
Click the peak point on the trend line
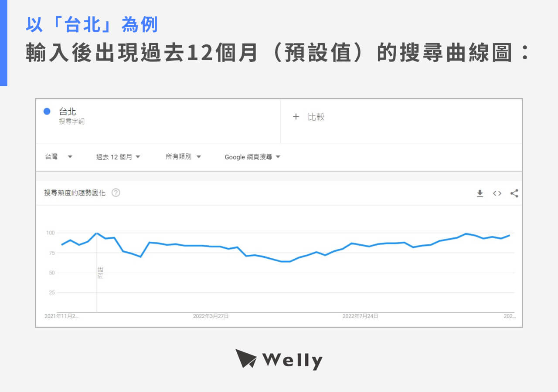pos(97,233)
